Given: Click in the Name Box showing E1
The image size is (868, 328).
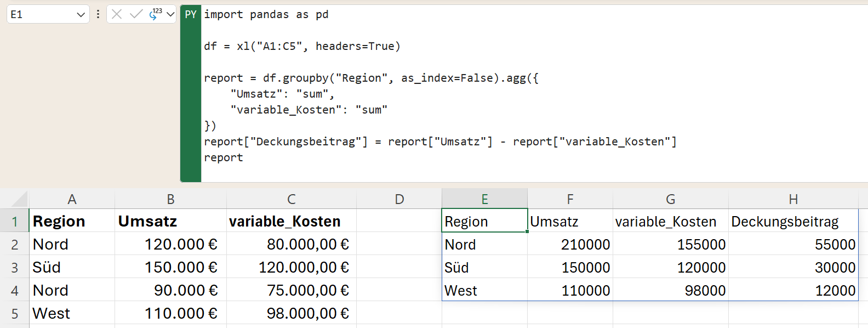Looking at the screenshot, I should click(x=38, y=15).
